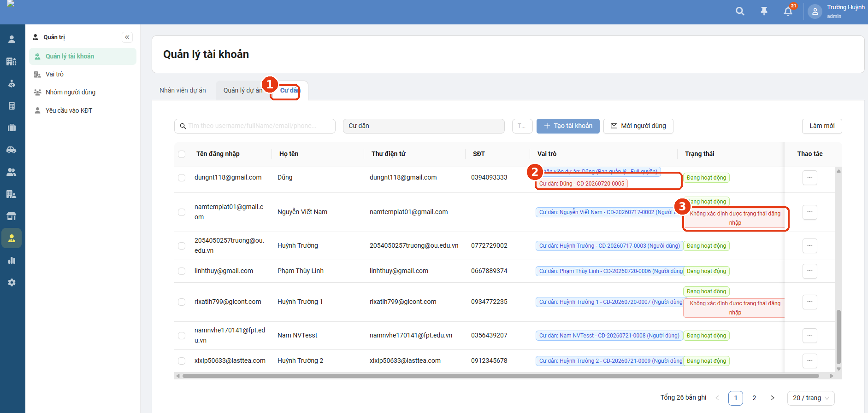Open row actions for rixatih799@gicont.com
The width and height of the screenshot is (868, 413).
click(x=810, y=302)
